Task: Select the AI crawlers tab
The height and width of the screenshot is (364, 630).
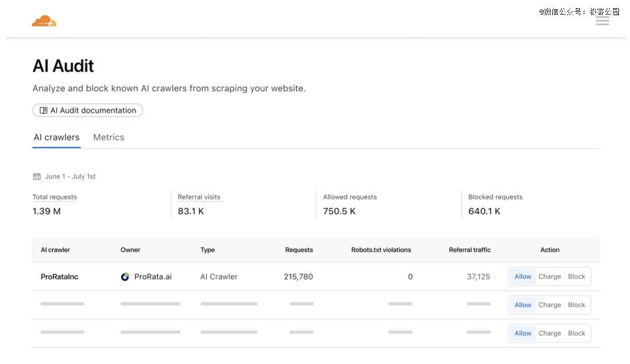Action: point(57,137)
